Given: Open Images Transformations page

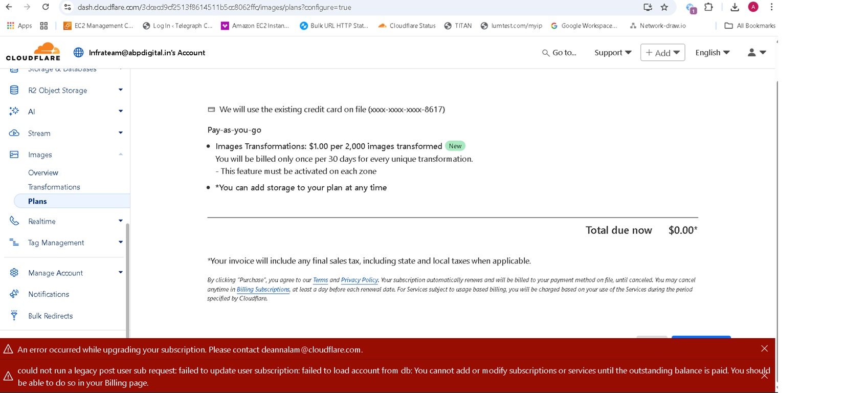Looking at the screenshot, I should point(54,187).
